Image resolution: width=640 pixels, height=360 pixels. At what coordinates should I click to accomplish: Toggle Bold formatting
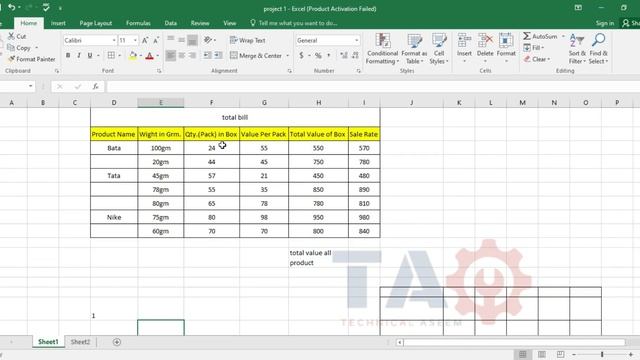coord(68,56)
